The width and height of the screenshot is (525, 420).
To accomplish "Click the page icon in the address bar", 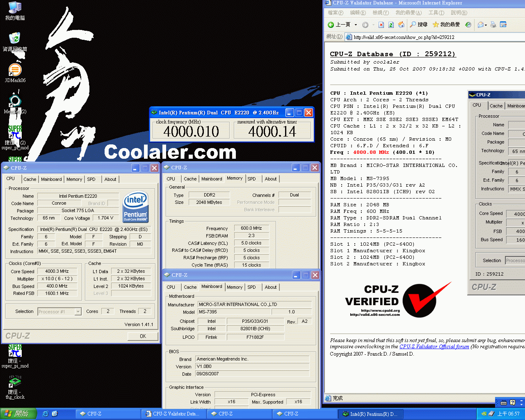I will pos(349,37).
